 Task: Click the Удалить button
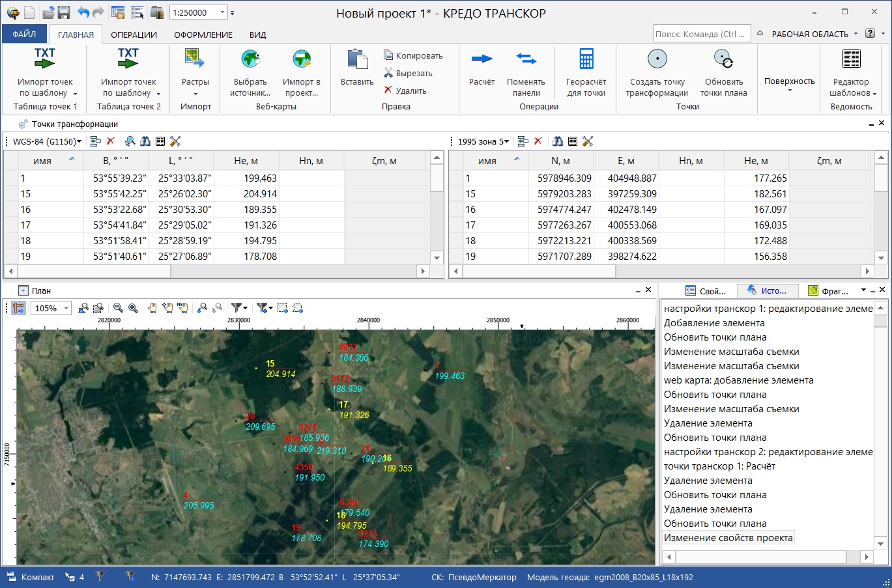coord(405,91)
